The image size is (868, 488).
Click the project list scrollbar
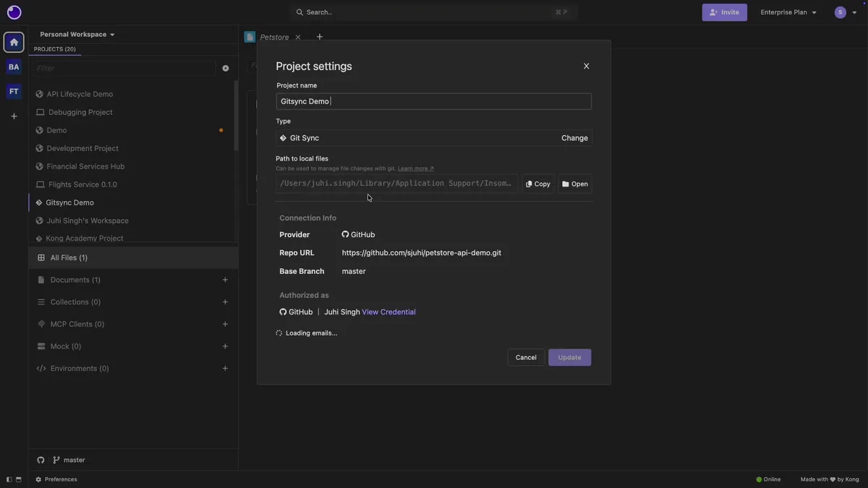pyautogui.click(x=236, y=116)
